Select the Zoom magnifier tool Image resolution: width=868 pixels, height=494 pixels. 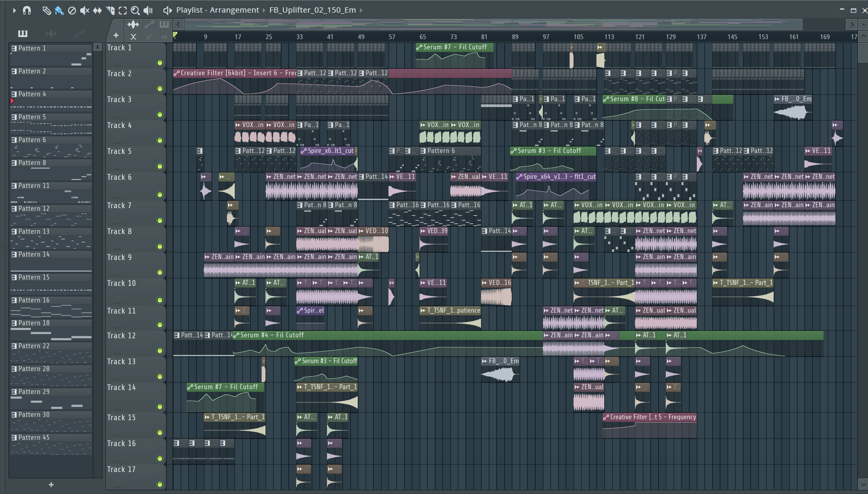(x=135, y=11)
